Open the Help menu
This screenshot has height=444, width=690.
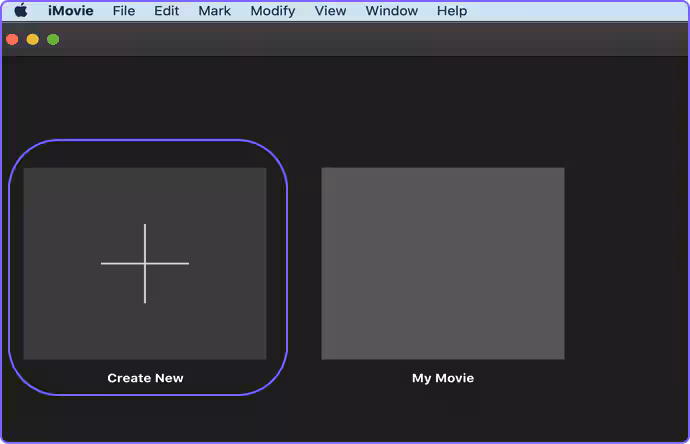[x=452, y=11]
